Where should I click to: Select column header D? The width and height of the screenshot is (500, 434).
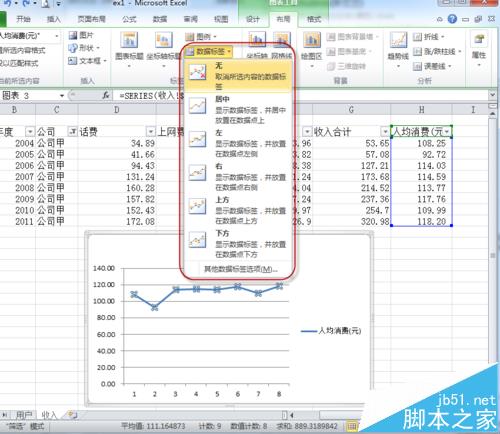(x=117, y=109)
